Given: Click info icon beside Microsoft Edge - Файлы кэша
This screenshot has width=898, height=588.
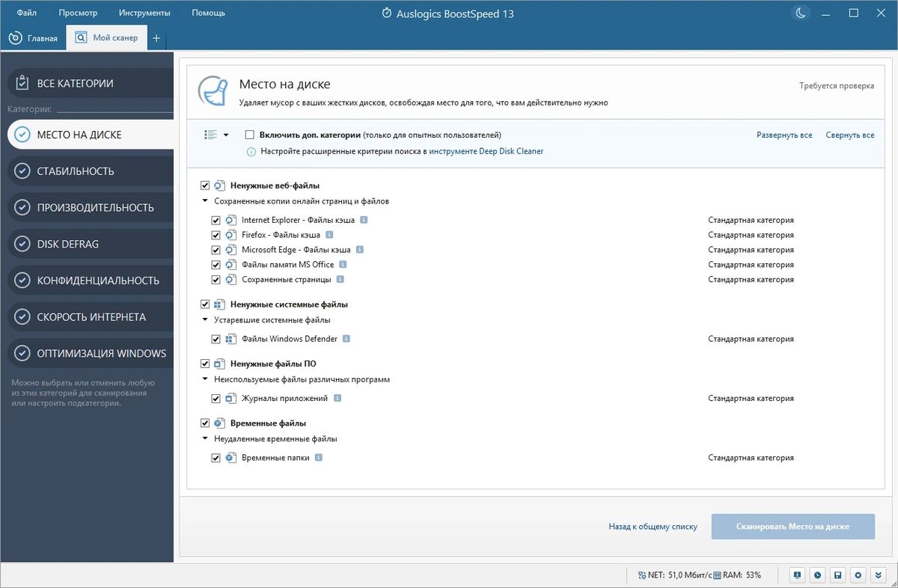Looking at the screenshot, I should (x=361, y=250).
